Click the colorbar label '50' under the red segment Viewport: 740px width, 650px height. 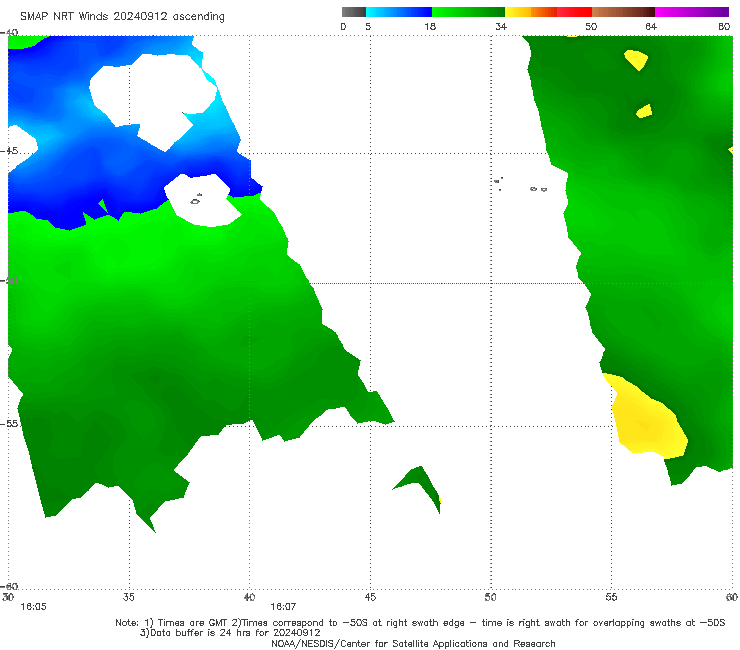click(591, 26)
